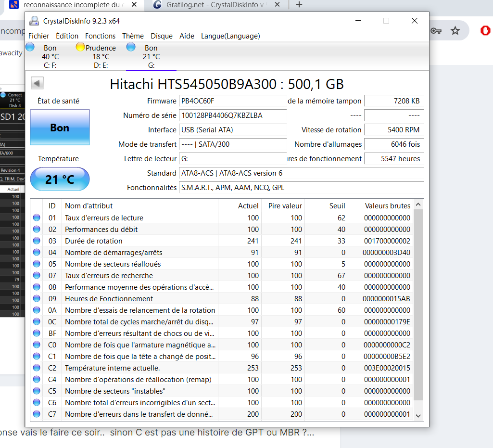Click the transfer mode field SATA/300

tap(233, 144)
